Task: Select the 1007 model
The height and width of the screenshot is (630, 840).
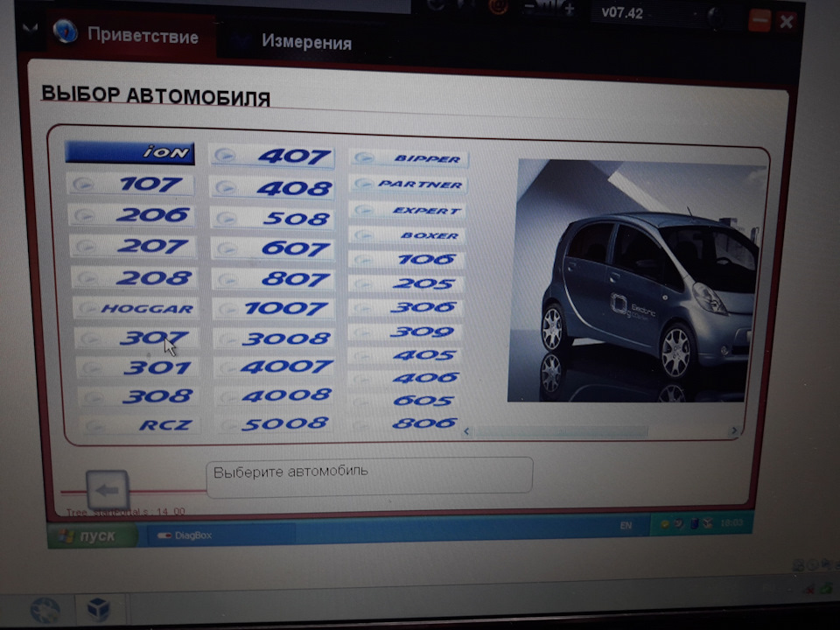Action: click(274, 309)
